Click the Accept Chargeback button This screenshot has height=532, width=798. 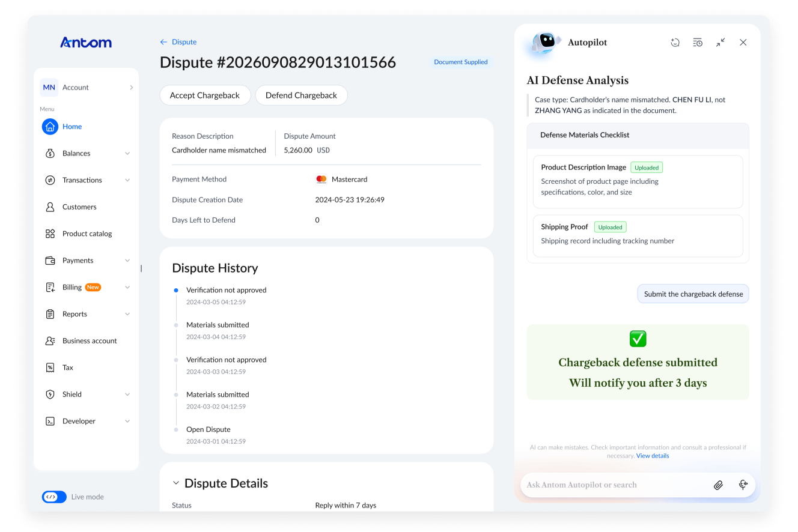[205, 95]
